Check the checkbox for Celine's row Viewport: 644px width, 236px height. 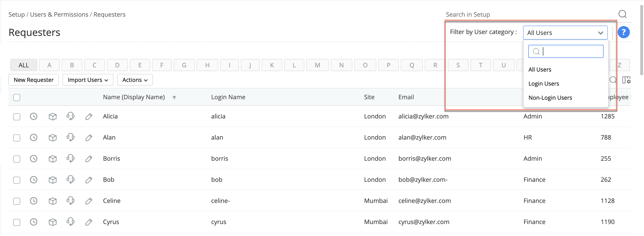point(17,201)
